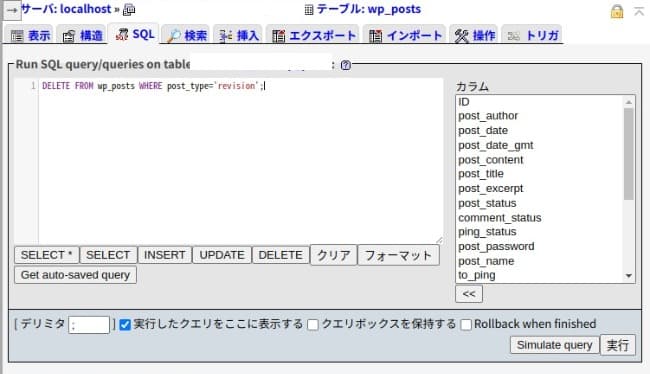
Task: Open the 操作 (Operations) tab
Action: click(474, 36)
